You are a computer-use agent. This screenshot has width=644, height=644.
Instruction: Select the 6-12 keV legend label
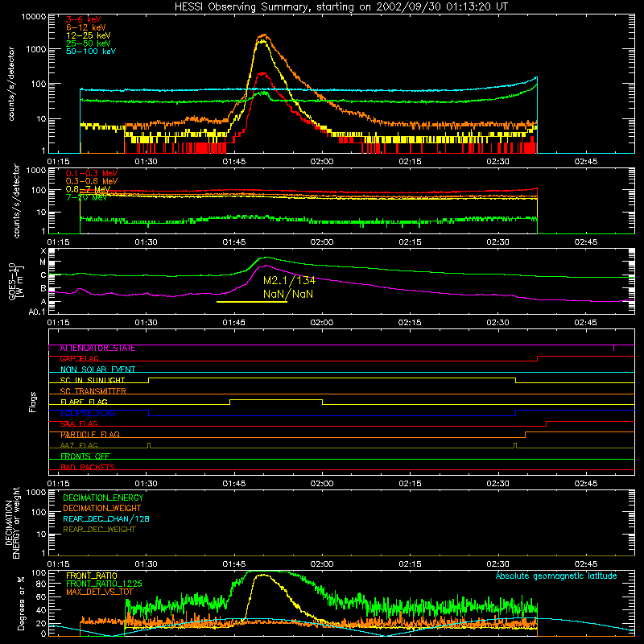[86, 27]
